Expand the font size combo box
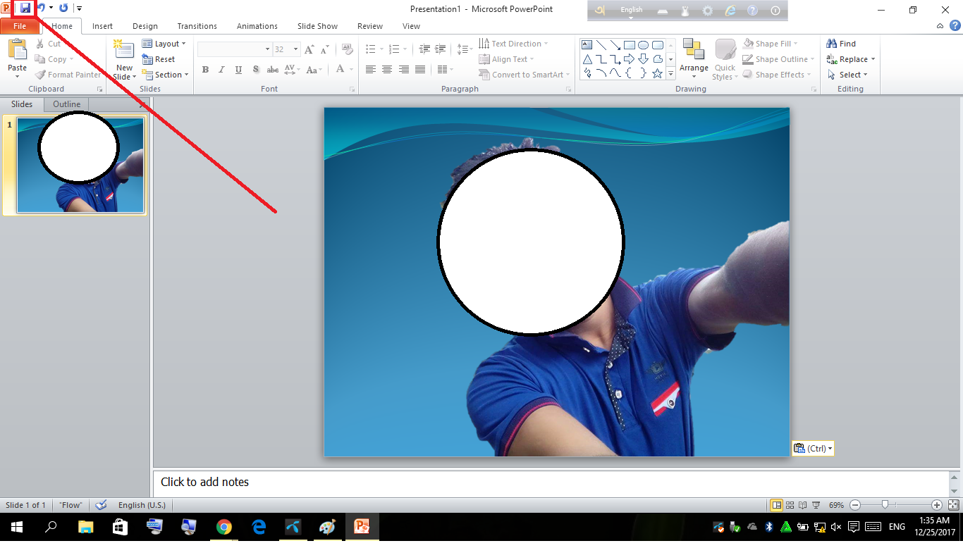The width and height of the screenshot is (963, 560). coord(287,49)
